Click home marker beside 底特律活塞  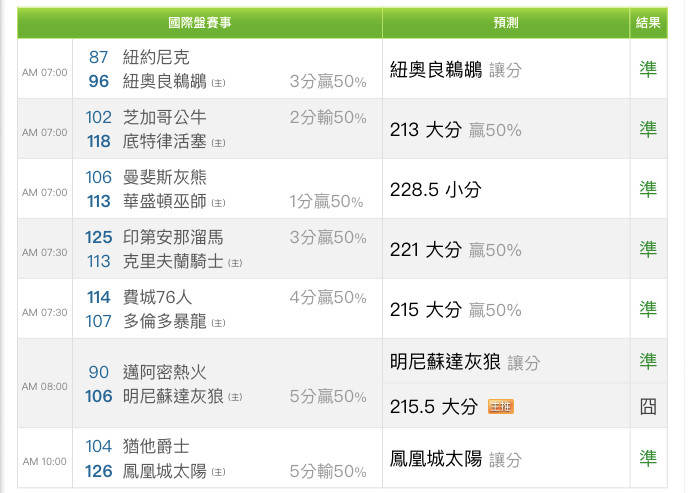click(218, 143)
